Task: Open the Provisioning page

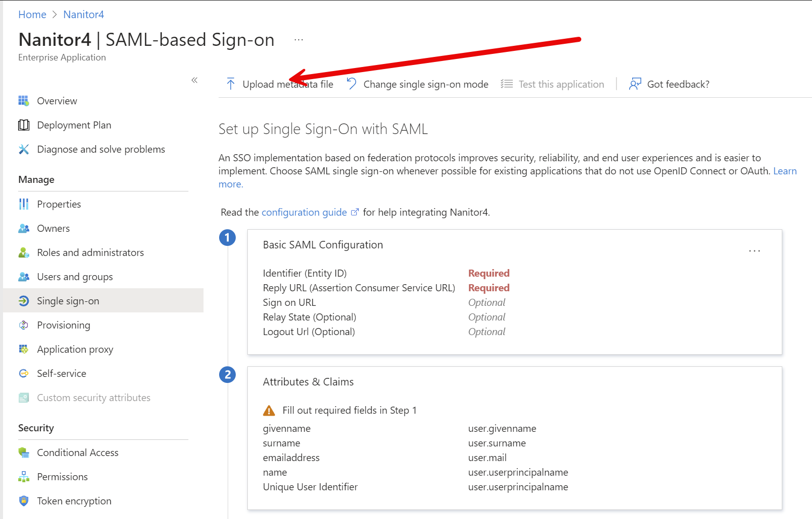Action: coord(63,325)
